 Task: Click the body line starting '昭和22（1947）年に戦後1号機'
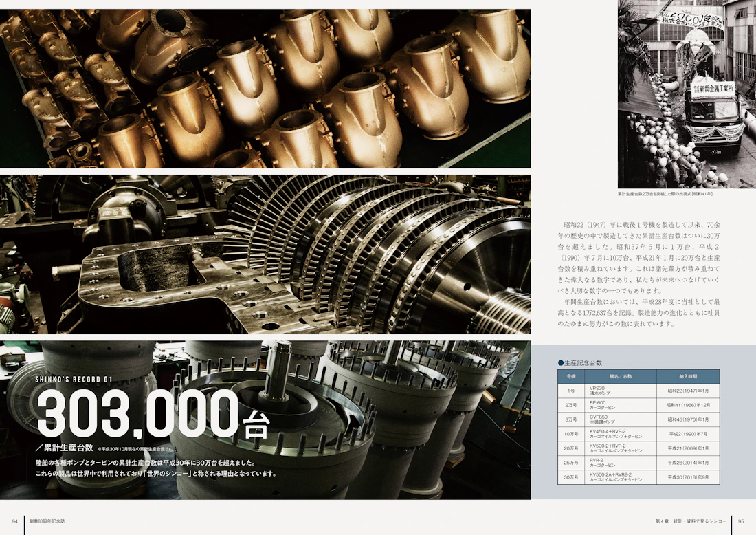(642, 225)
